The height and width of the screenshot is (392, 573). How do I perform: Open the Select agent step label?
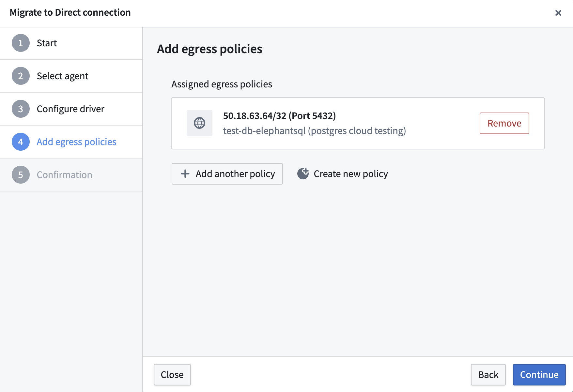pos(62,76)
